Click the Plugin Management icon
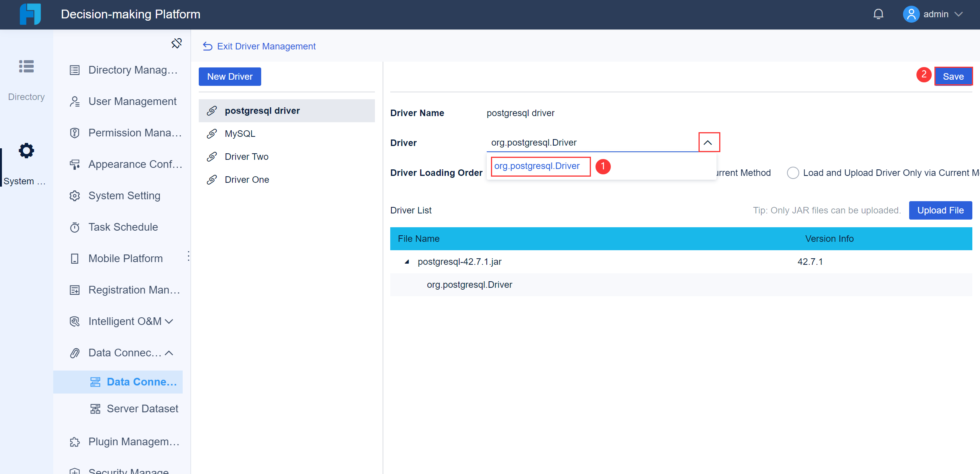This screenshot has width=980, height=474. (74, 442)
